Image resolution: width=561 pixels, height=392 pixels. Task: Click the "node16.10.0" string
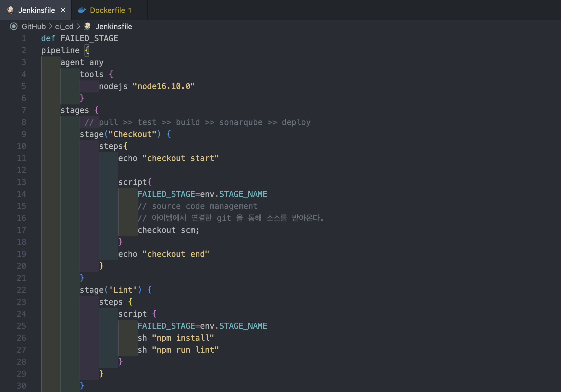163,86
